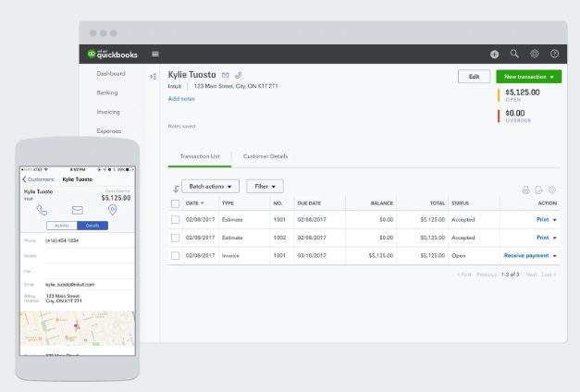Open the hamburger navigation menu
This screenshot has width=580, height=392.
click(x=155, y=54)
